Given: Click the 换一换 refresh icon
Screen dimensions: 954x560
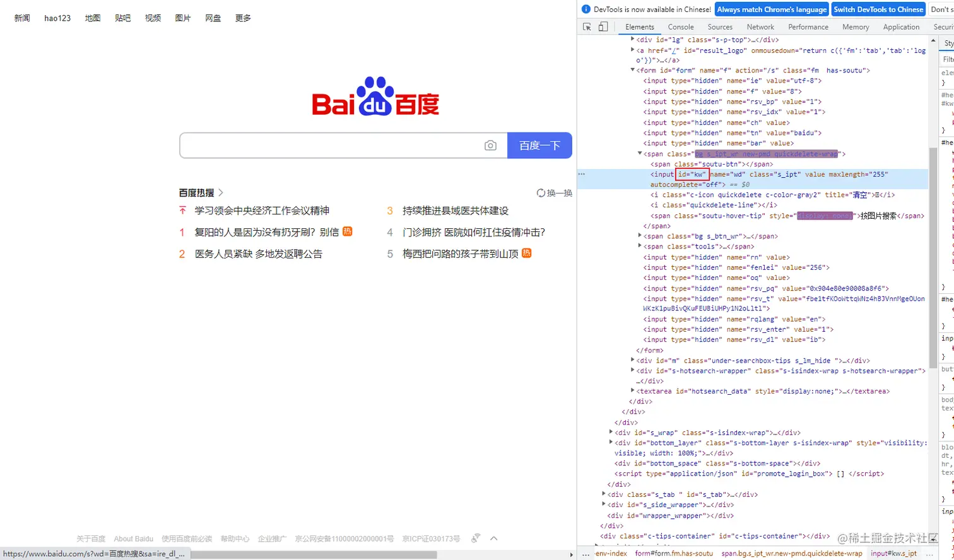Looking at the screenshot, I should [541, 193].
